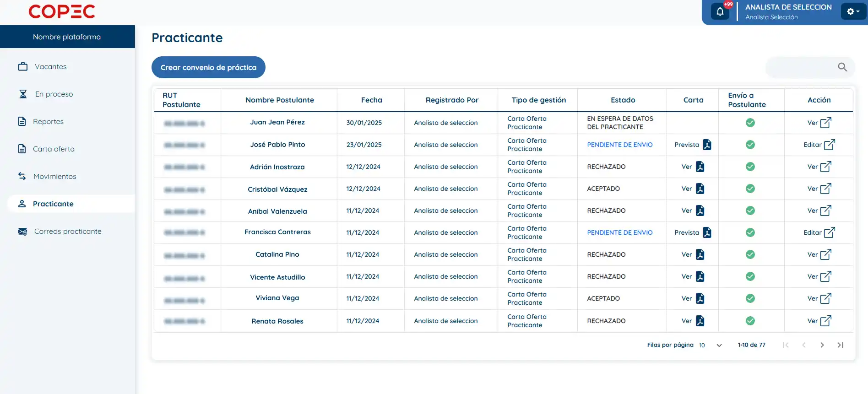Viewport: 868px width, 394px height.
Task: Open edit icon for Francisca Contreras row
Action: click(x=829, y=232)
